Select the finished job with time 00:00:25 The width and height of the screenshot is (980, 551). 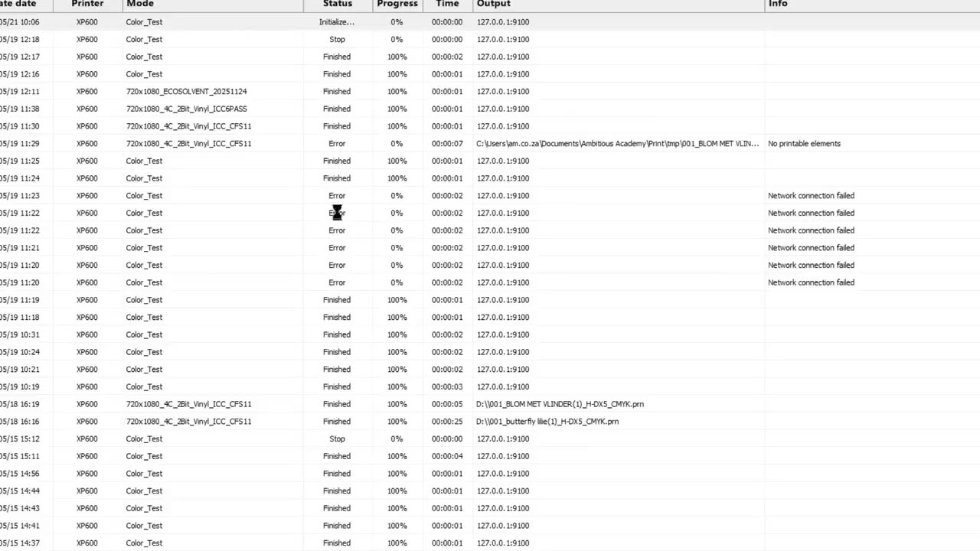click(x=490, y=421)
